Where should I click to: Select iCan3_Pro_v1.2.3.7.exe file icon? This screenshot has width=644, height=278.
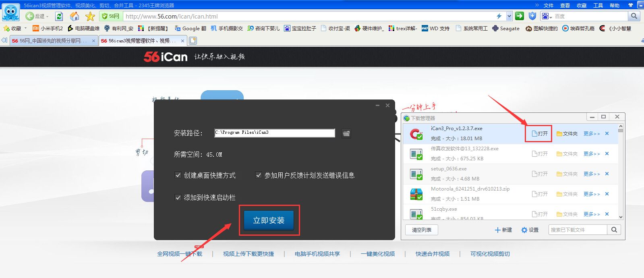(416, 134)
